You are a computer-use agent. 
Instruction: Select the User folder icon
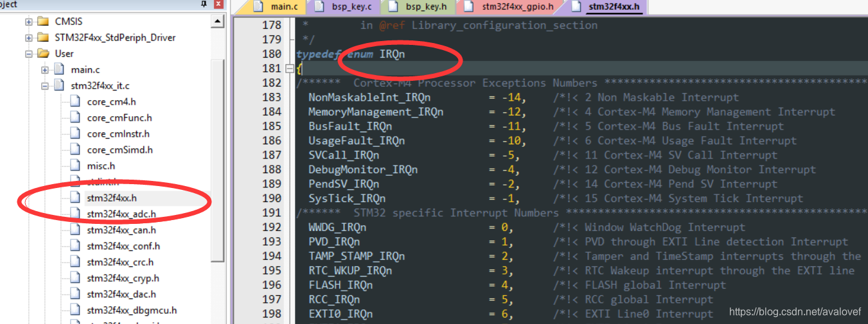[x=43, y=54]
